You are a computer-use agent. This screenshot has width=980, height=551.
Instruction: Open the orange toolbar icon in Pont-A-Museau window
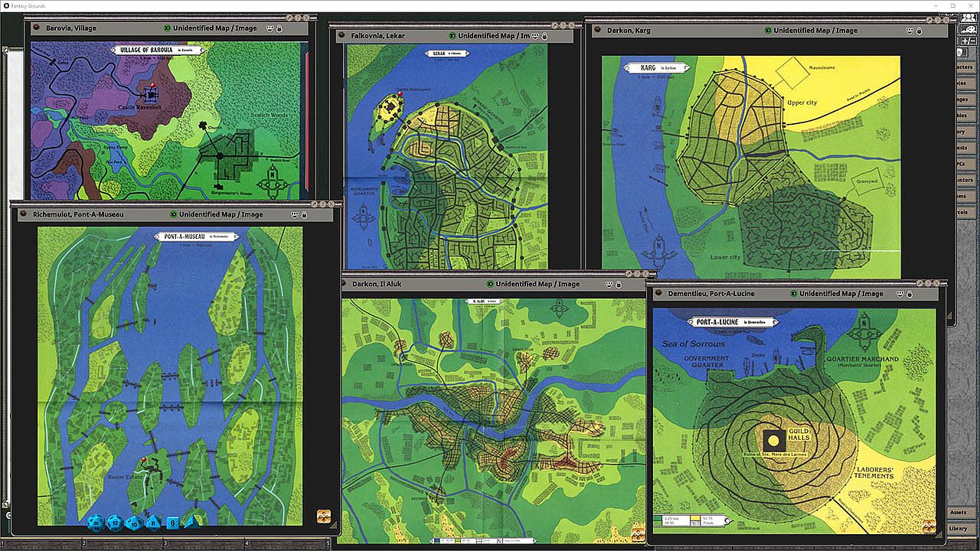coord(324,517)
